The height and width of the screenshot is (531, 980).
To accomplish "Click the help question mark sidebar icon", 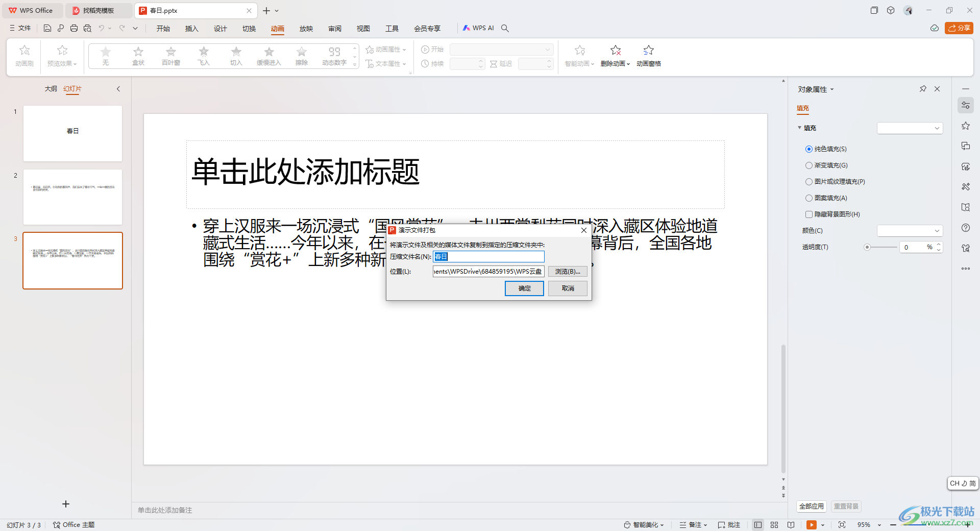I will [x=965, y=228].
